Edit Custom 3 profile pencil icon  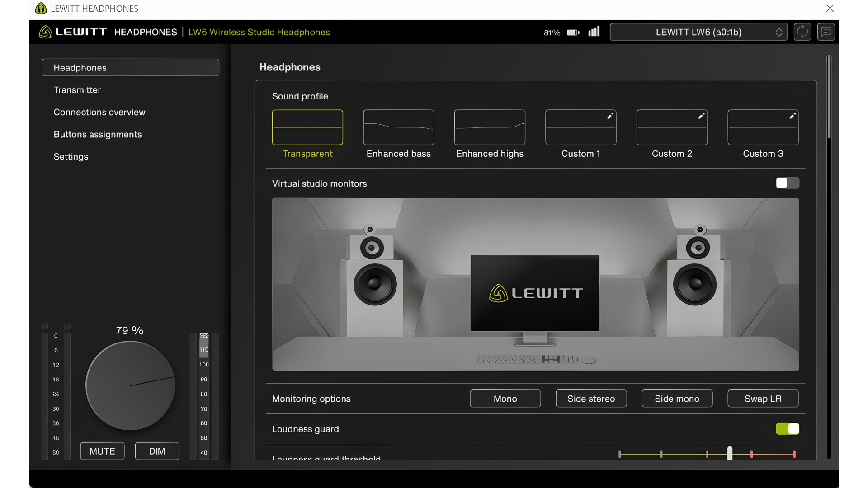pyautogui.click(x=793, y=116)
